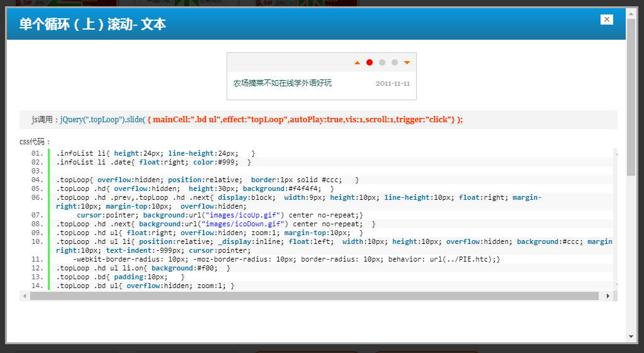
Task: Click the horizontal scrollbar thumb under the code
Action: (314, 296)
